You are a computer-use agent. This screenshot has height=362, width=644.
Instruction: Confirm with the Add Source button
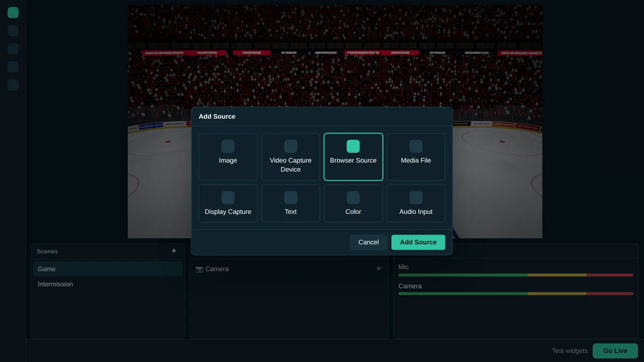click(x=418, y=242)
